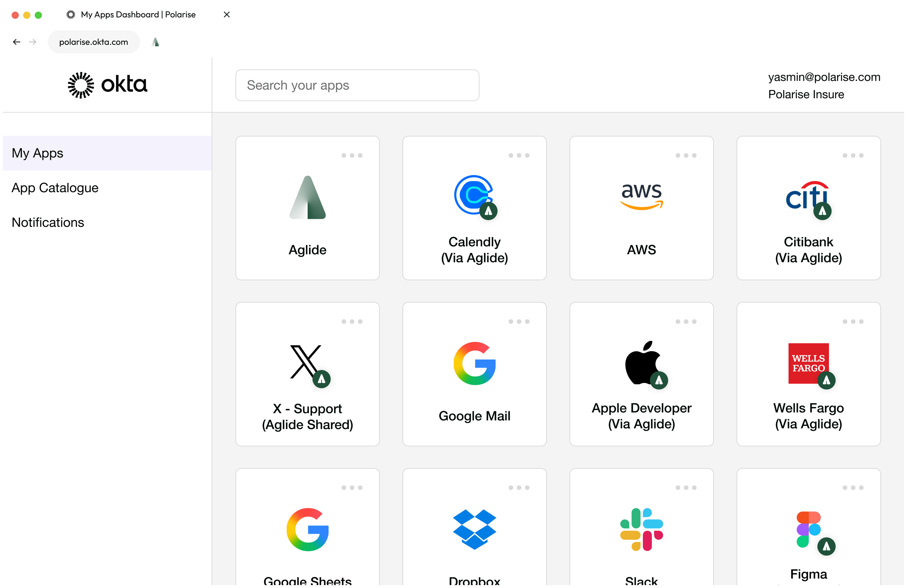The height and width of the screenshot is (588, 907).
Task: Open the three-dot menu on the Google Mail card
Action: [x=519, y=322]
